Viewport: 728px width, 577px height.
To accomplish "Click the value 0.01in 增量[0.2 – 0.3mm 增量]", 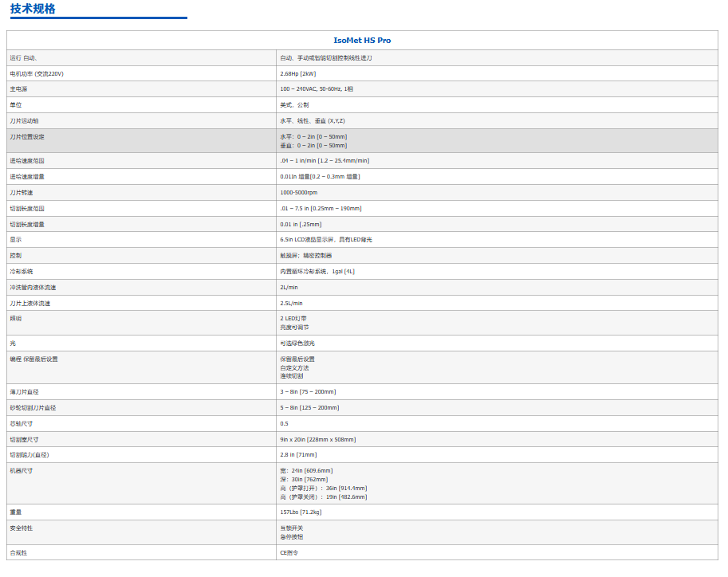I will [321, 177].
